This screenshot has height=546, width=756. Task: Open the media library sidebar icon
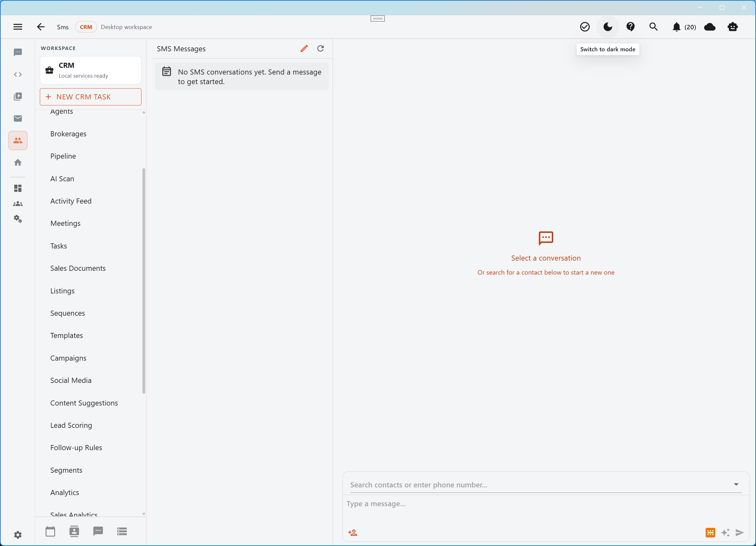click(x=18, y=96)
